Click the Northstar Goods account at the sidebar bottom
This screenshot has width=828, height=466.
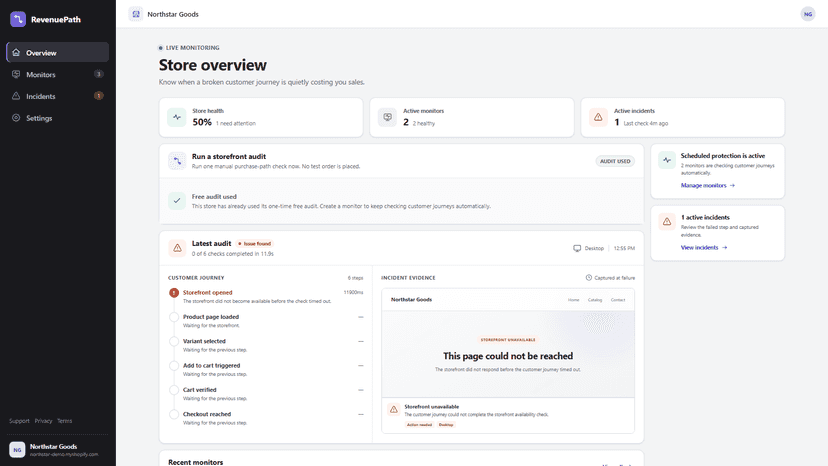point(58,450)
